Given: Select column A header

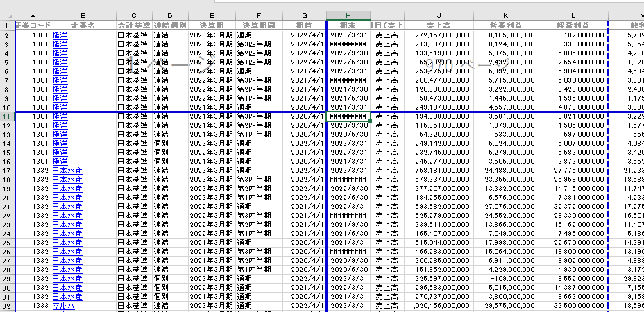Looking at the screenshot, I should (33, 15).
